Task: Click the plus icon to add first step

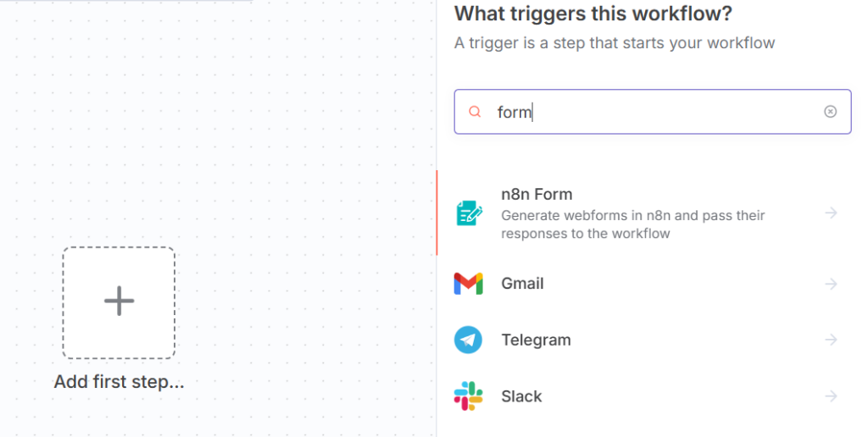Action: click(x=119, y=301)
